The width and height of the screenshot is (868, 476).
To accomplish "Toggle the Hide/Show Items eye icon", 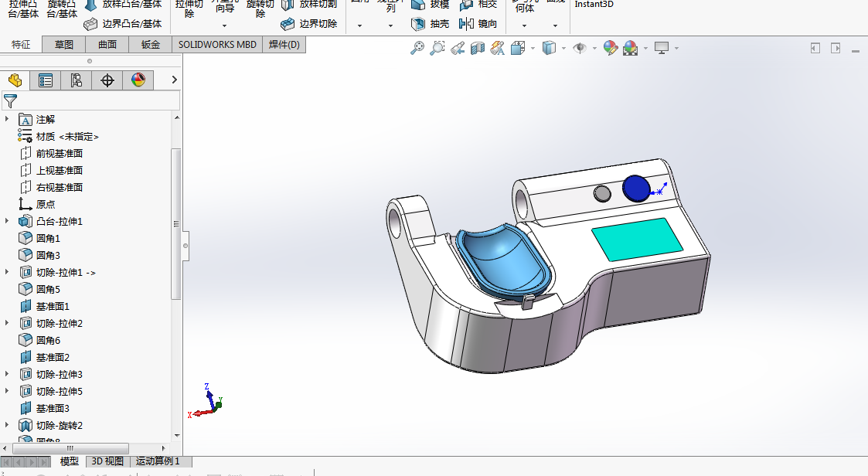I will coord(580,48).
